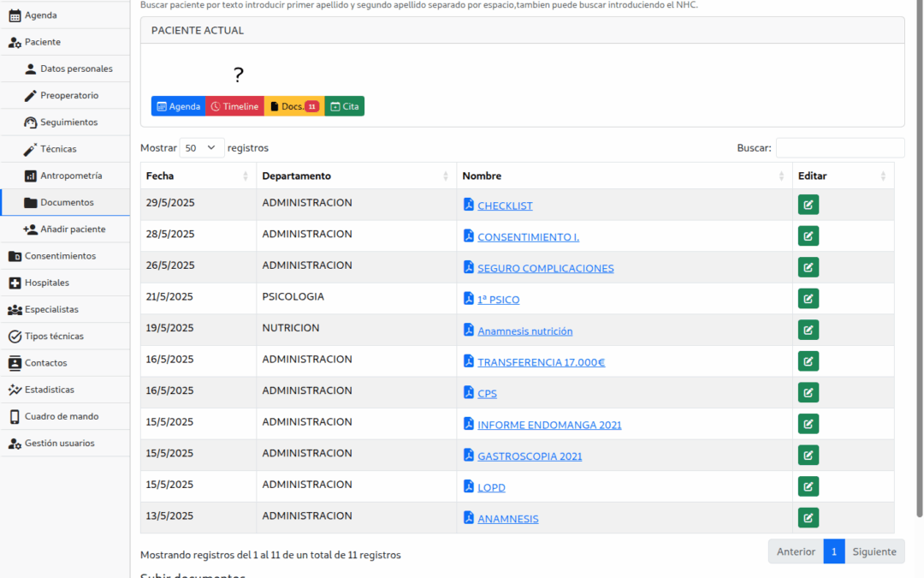Sort table by Nombre column
Image resolution: width=924 pixels, height=578 pixels.
624,176
